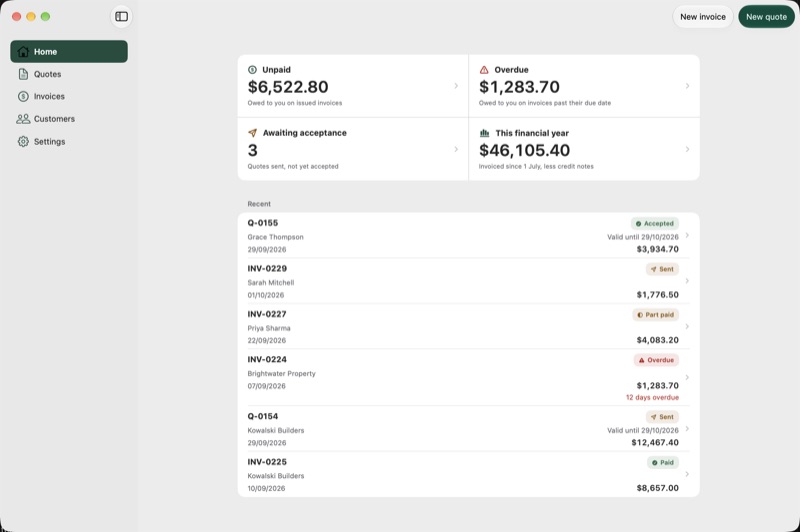Open the Overdue card chevron
The image size is (800, 532).
(x=687, y=86)
